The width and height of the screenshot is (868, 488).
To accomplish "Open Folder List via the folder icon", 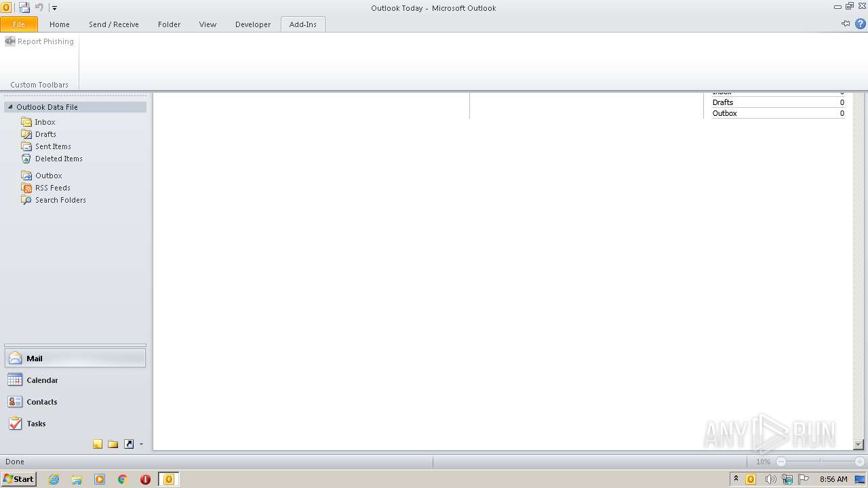I will (x=113, y=444).
